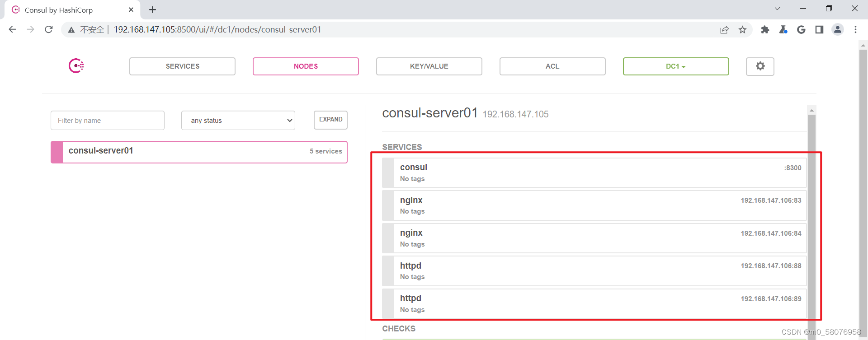Open nginx service at 192.168.147.106:83

pyautogui.click(x=594, y=205)
